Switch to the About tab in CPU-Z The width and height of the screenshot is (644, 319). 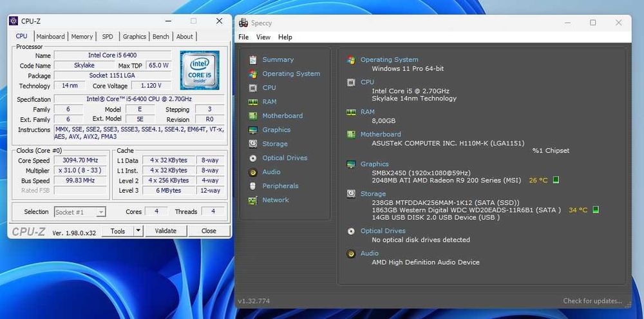pyautogui.click(x=184, y=37)
